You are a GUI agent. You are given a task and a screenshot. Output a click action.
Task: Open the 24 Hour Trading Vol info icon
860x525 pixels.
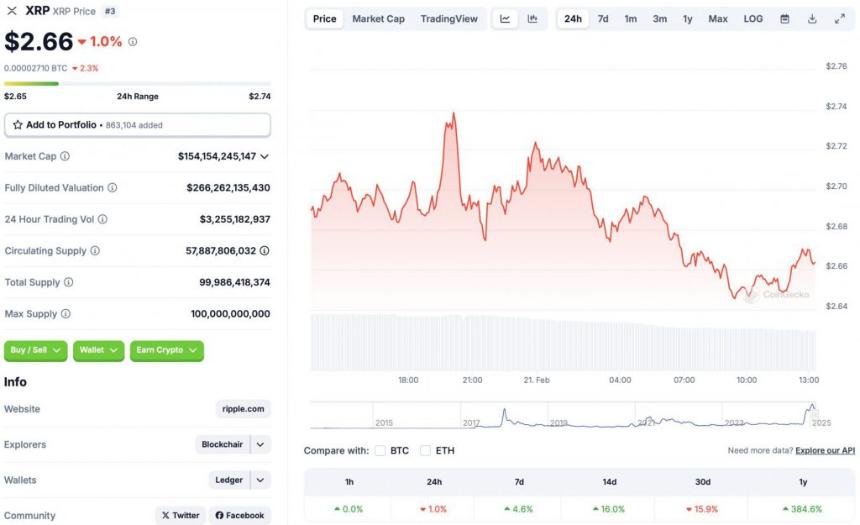(x=103, y=219)
